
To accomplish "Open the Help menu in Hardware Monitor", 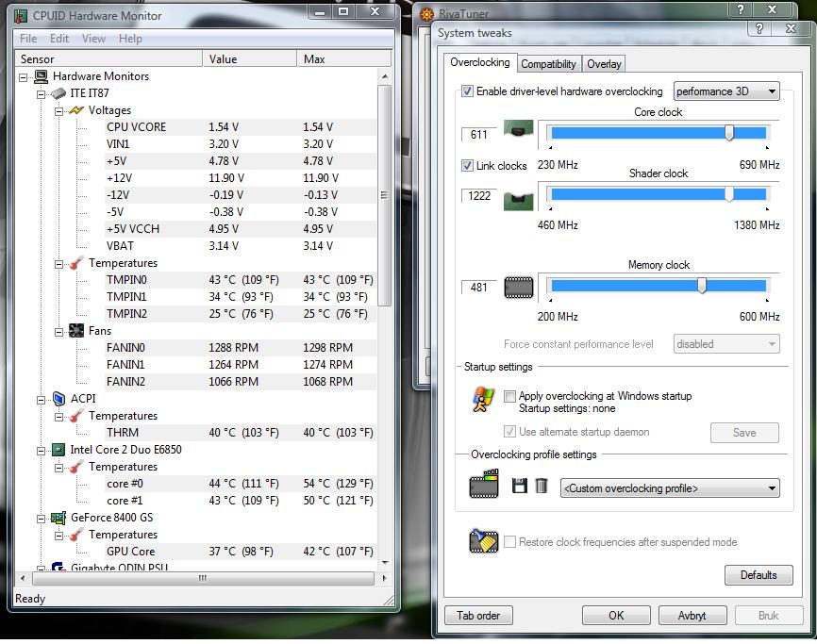I will pyautogui.click(x=130, y=39).
